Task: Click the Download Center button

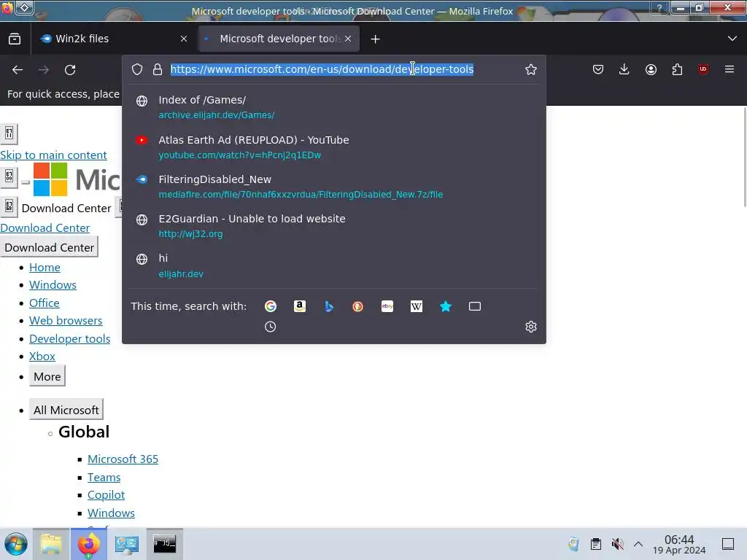Action: (x=49, y=248)
